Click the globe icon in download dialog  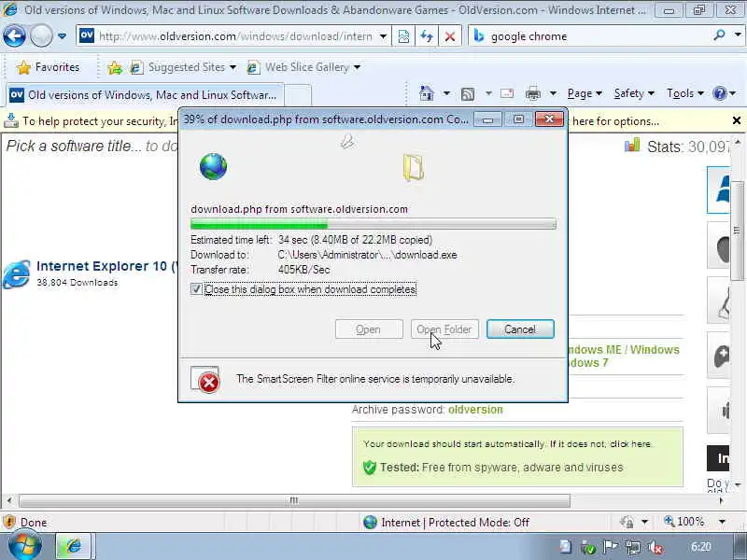(213, 167)
